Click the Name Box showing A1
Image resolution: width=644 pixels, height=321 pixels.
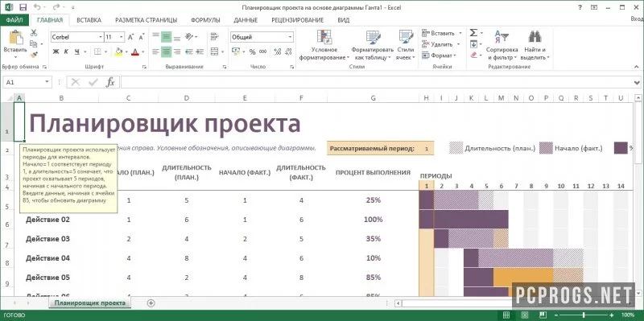tap(27, 82)
